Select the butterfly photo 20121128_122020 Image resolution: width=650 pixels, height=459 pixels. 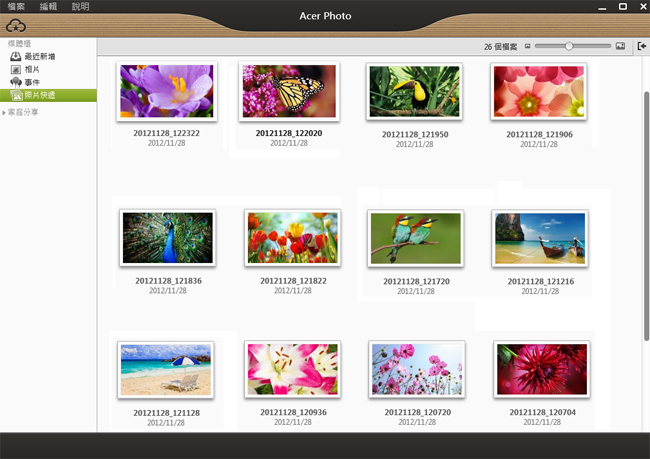pyautogui.click(x=290, y=91)
